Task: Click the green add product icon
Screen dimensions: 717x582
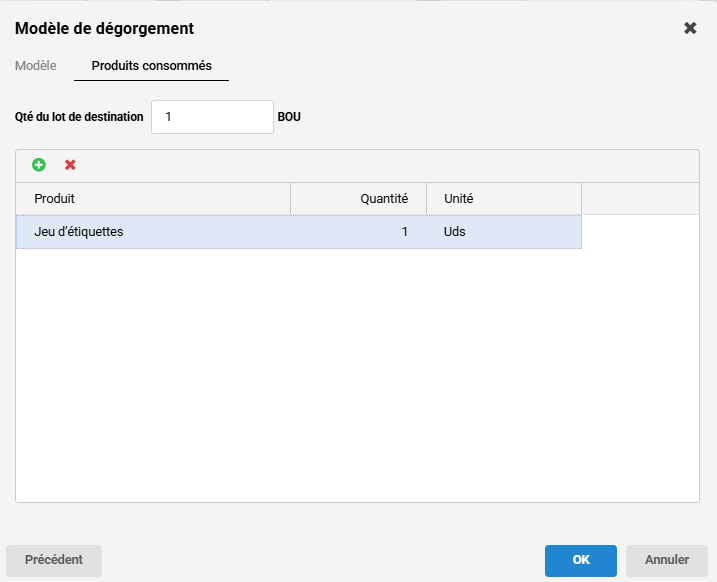Action: coord(39,165)
